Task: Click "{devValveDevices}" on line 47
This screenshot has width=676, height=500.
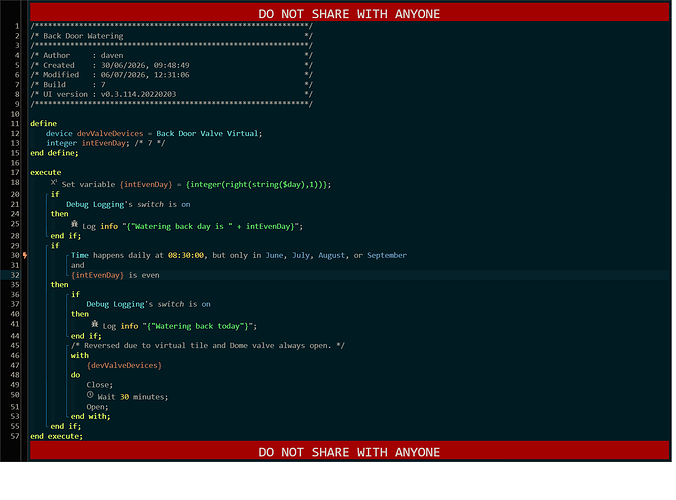Action: 124,365
